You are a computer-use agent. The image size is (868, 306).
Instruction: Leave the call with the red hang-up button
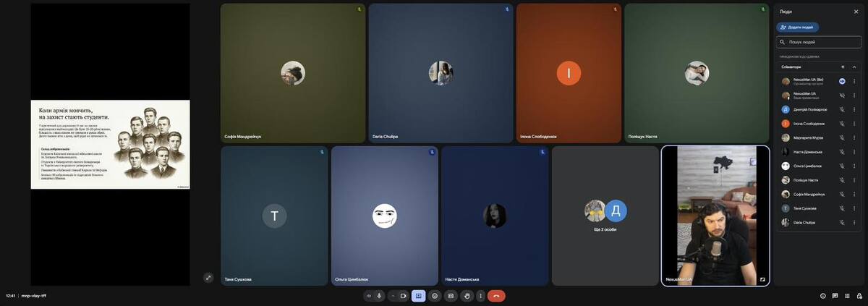tap(496, 296)
